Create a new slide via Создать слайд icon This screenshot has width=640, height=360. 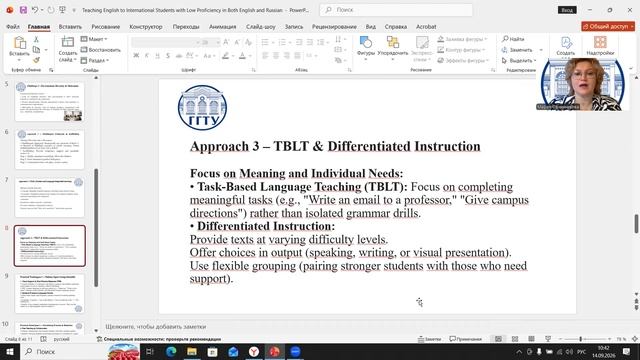[67, 42]
